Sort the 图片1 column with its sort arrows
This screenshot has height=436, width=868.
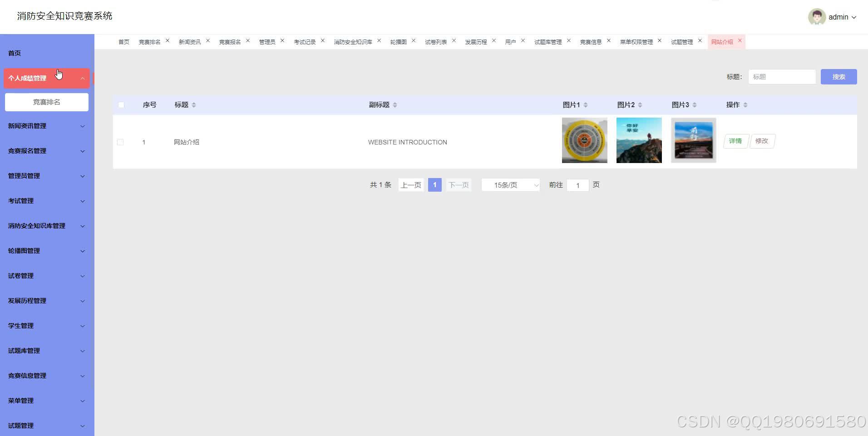coord(586,104)
